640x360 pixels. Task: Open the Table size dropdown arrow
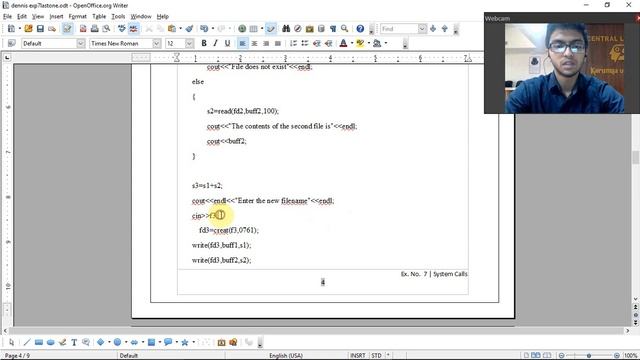pyautogui.click(x=262, y=29)
